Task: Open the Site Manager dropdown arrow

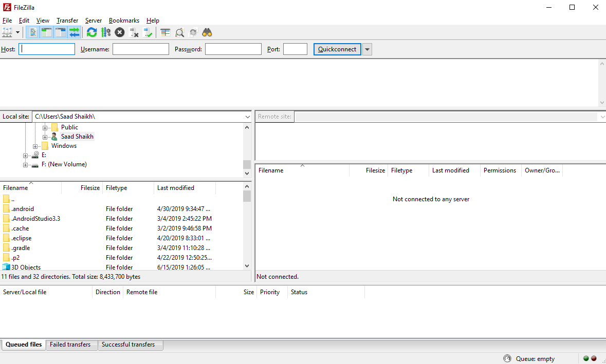Action: (17, 32)
